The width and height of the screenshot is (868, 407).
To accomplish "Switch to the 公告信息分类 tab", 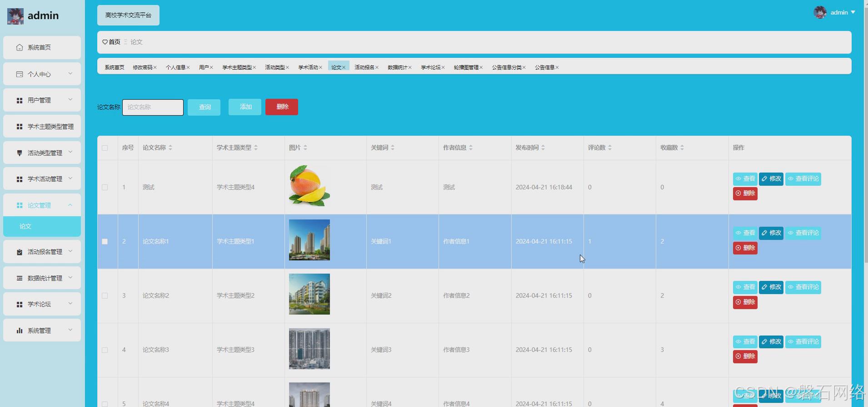I will [x=507, y=67].
